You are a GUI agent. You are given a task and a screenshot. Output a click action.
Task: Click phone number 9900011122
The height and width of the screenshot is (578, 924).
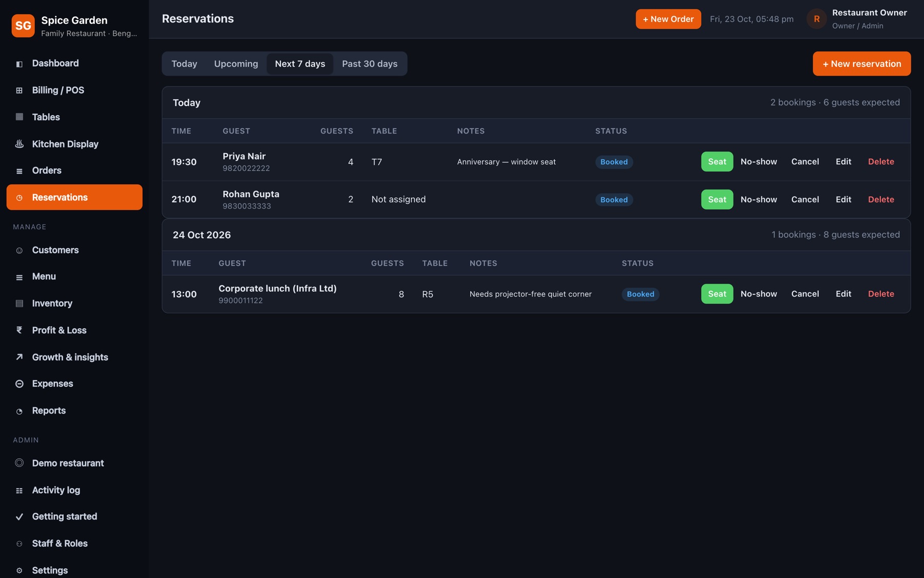(x=240, y=301)
